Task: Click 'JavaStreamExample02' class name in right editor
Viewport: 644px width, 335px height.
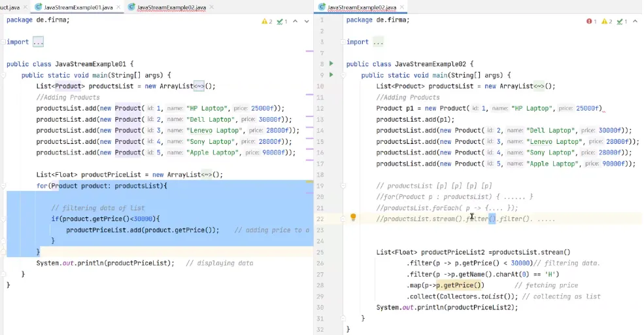Action: coord(430,64)
